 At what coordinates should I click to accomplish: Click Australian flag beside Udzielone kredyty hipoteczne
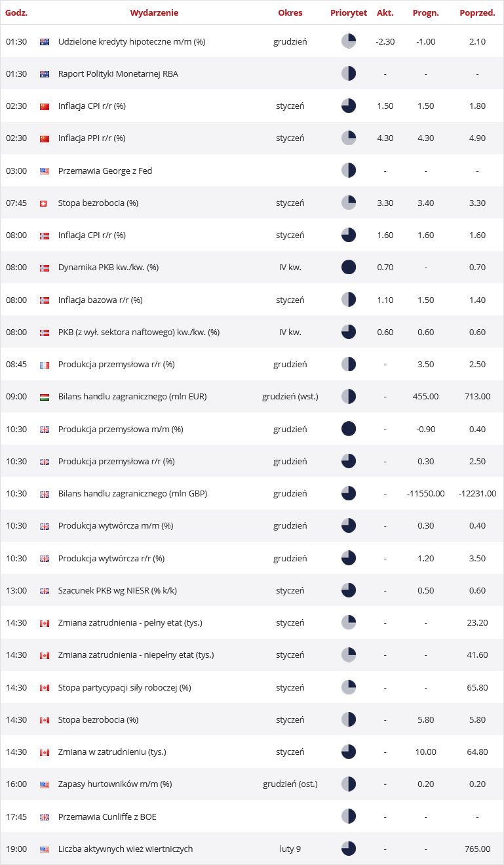click(45, 41)
